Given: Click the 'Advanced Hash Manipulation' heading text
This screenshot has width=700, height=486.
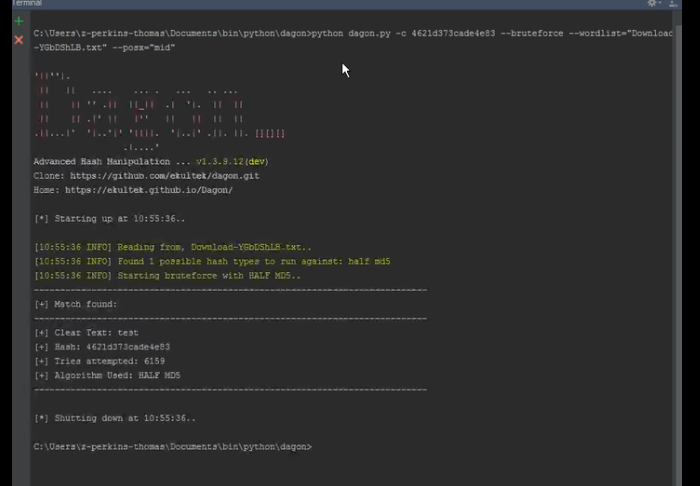Looking at the screenshot, I should click(x=102, y=162).
